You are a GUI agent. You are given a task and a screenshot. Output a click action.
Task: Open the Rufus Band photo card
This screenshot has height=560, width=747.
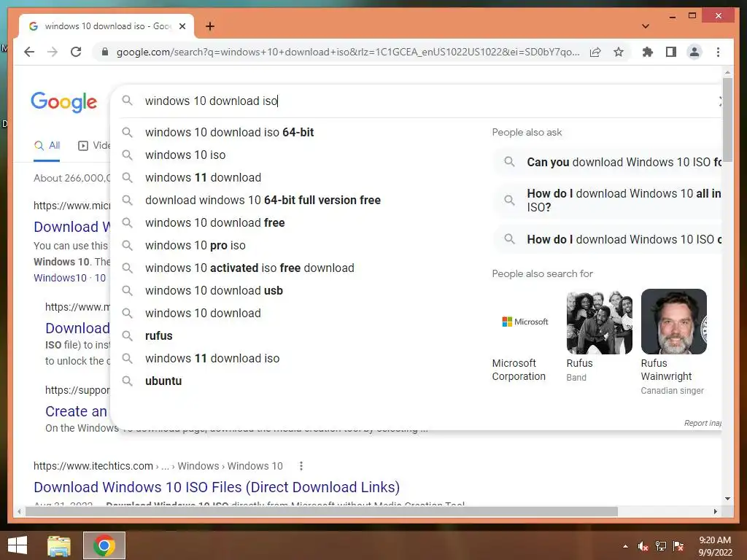(x=600, y=335)
